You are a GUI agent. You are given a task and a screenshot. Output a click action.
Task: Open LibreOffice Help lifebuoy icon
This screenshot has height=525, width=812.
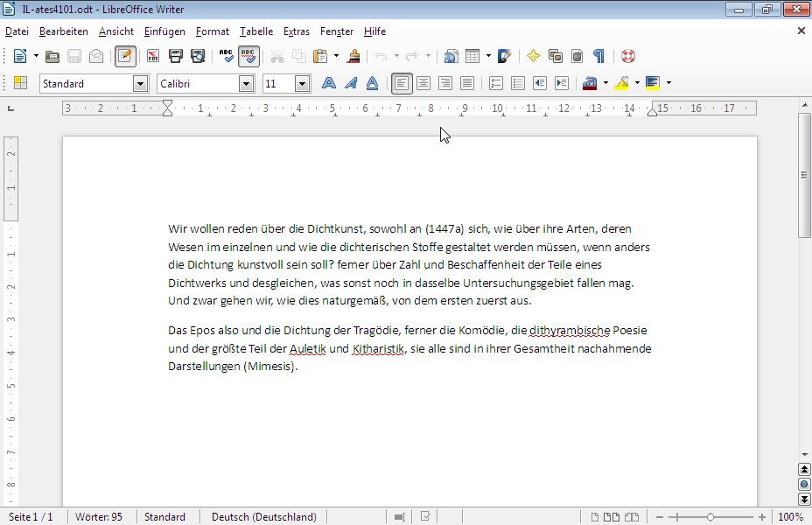(628, 56)
